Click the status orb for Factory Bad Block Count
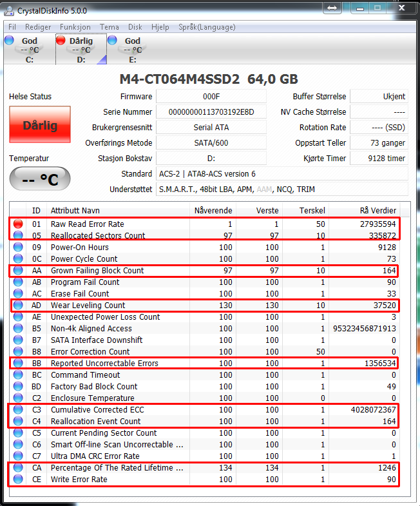This screenshot has width=420, height=506. [18, 386]
